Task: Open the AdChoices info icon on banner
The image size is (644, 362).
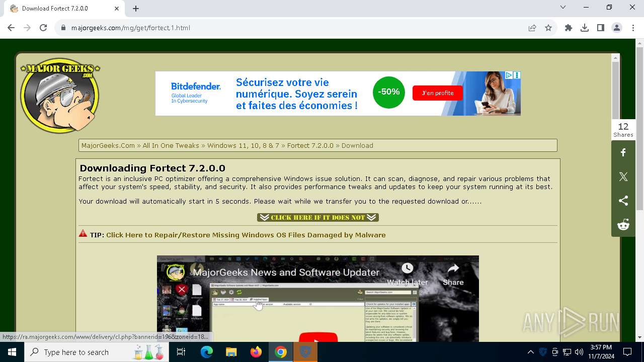Action: pyautogui.click(x=509, y=75)
